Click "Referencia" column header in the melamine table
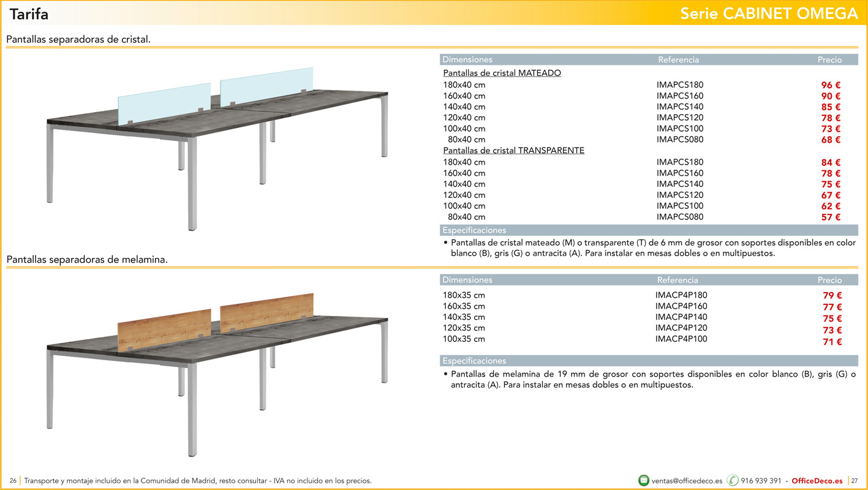The height and width of the screenshot is (490, 868). coord(677,281)
